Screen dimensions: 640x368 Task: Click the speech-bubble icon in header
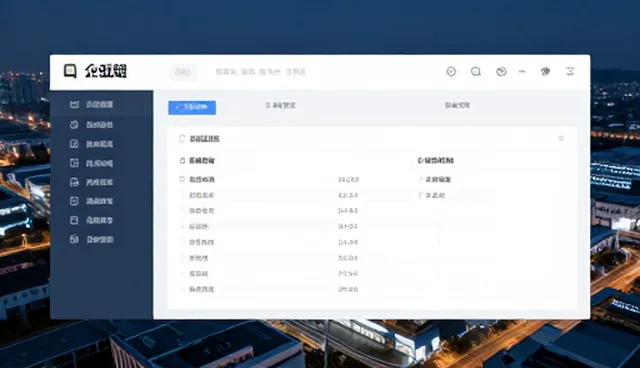tap(476, 71)
